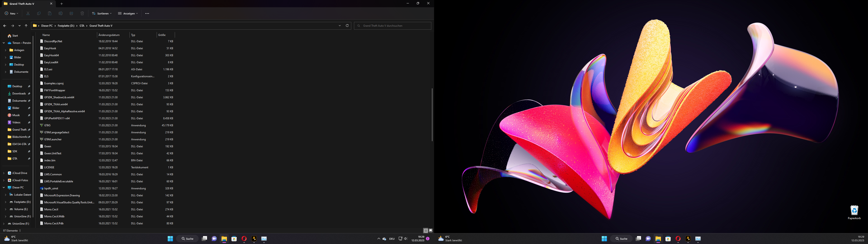Click the Neu button
Image resolution: width=868 pixels, height=244 pixels.
(12, 14)
